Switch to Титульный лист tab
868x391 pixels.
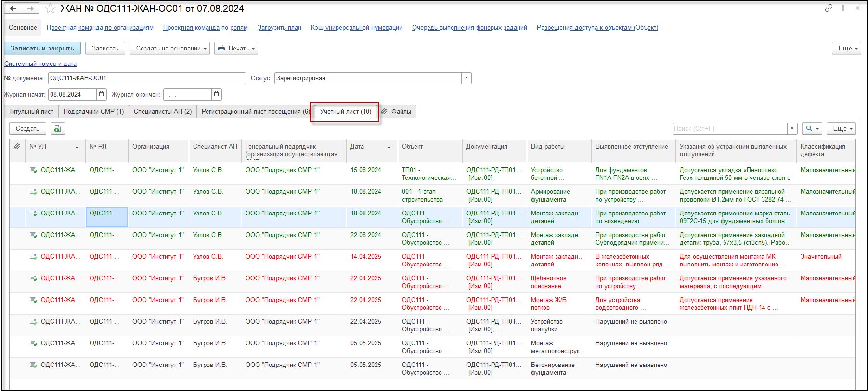coord(31,112)
